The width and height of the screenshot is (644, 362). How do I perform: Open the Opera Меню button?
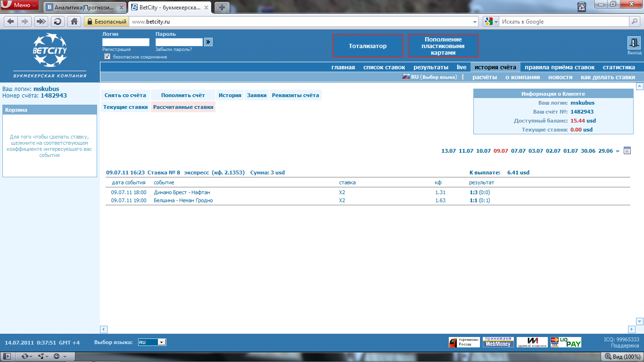pos(20,5)
